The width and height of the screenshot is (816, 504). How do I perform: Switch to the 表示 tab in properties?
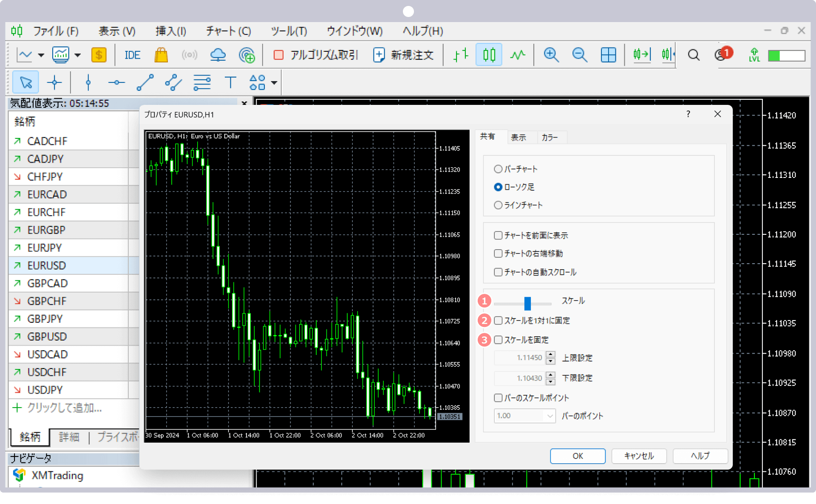[x=518, y=138]
